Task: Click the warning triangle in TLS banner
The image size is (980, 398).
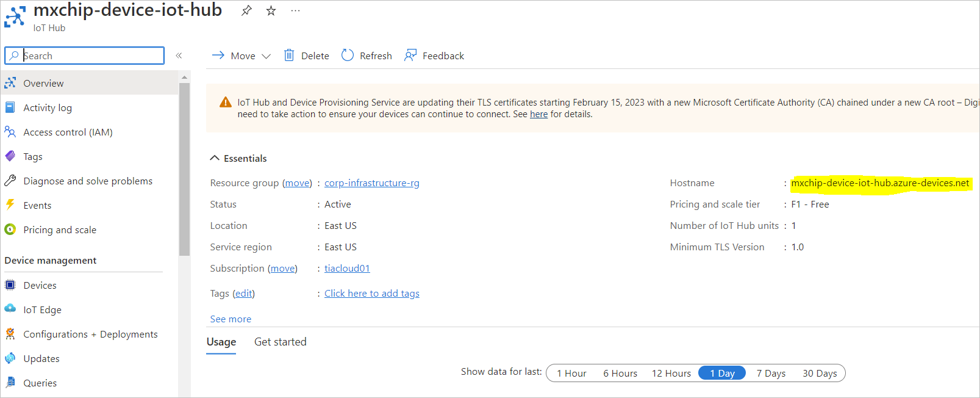Action: coord(226,103)
